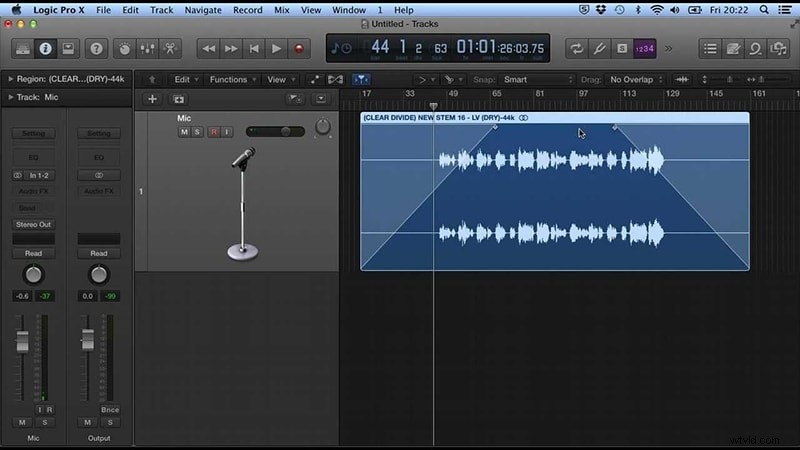This screenshot has width=800, height=450.
Task: Toggle the Inspector info button
Action: tap(45, 48)
